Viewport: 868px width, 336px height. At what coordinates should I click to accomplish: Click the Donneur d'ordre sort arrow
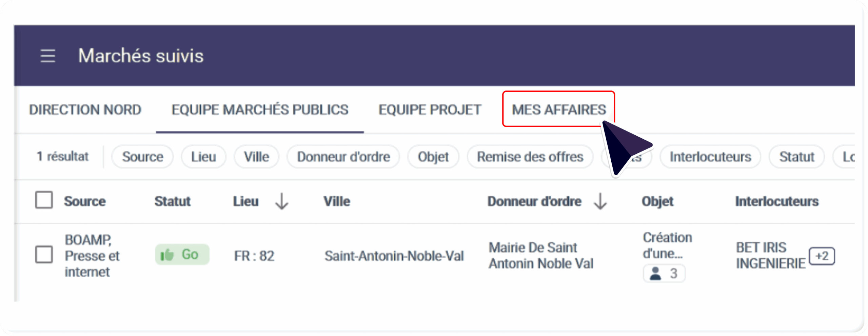pos(600,201)
